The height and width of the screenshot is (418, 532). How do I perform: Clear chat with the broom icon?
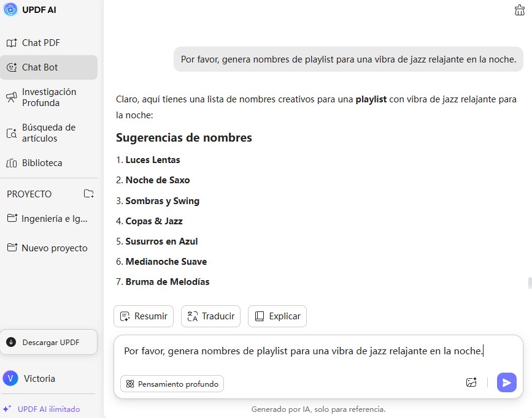pyautogui.click(x=520, y=10)
